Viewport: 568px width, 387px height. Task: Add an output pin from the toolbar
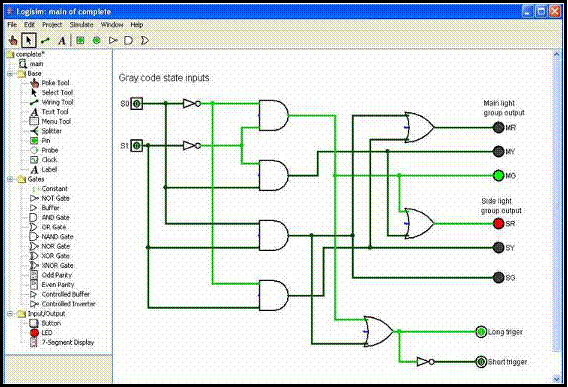pyautogui.click(x=96, y=40)
